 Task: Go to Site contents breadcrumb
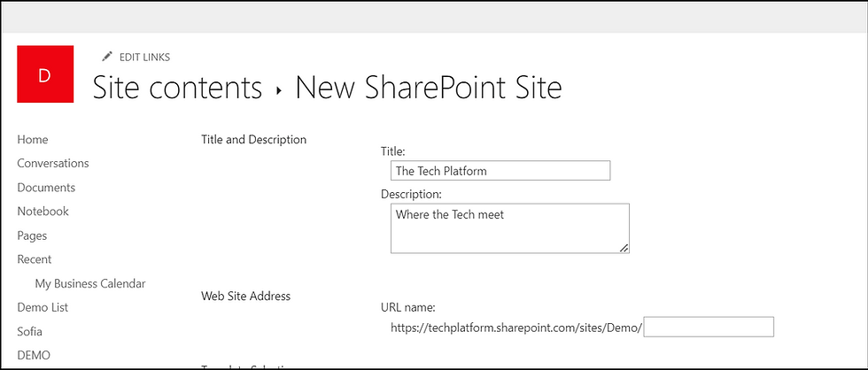click(x=177, y=88)
